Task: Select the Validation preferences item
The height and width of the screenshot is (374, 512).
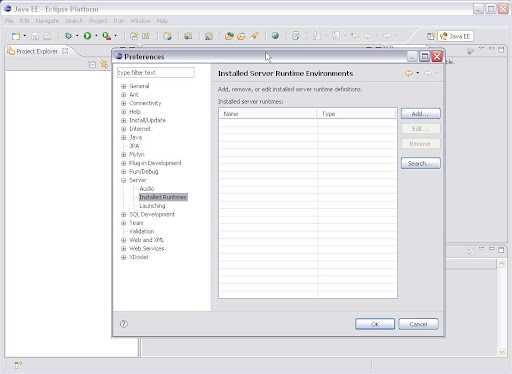Action: (x=141, y=231)
